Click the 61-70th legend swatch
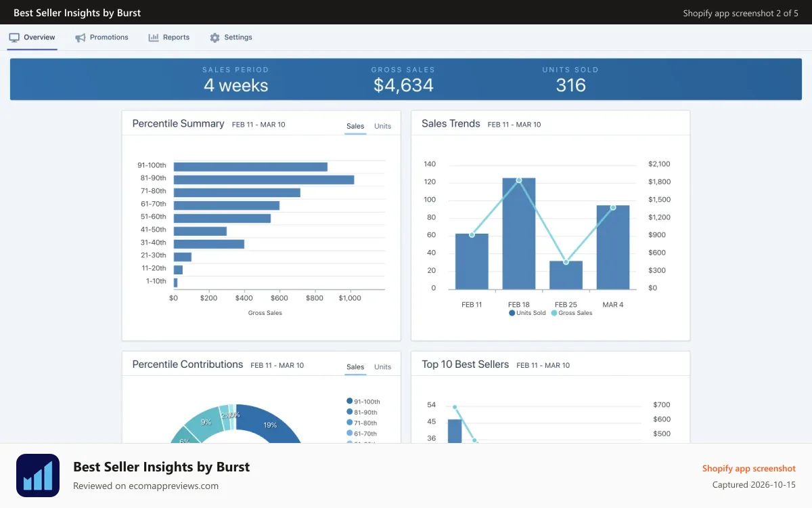 [349, 433]
